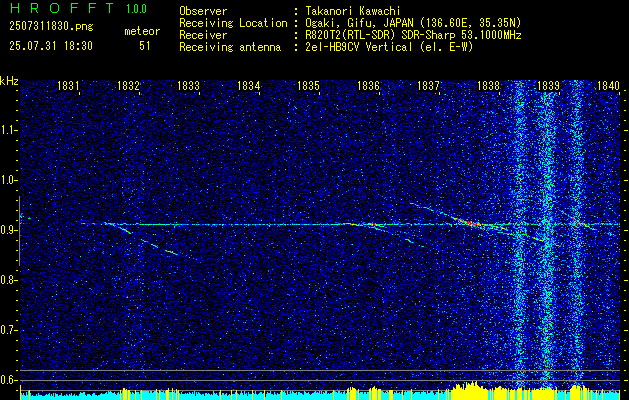The height and width of the screenshot is (400, 629).
Task: Click the 1834 time marker
Action: click(x=248, y=86)
